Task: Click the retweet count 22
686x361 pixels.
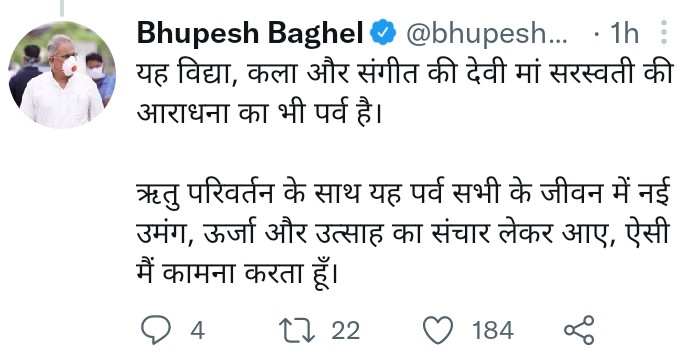Action: pyautogui.click(x=346, y=330)
